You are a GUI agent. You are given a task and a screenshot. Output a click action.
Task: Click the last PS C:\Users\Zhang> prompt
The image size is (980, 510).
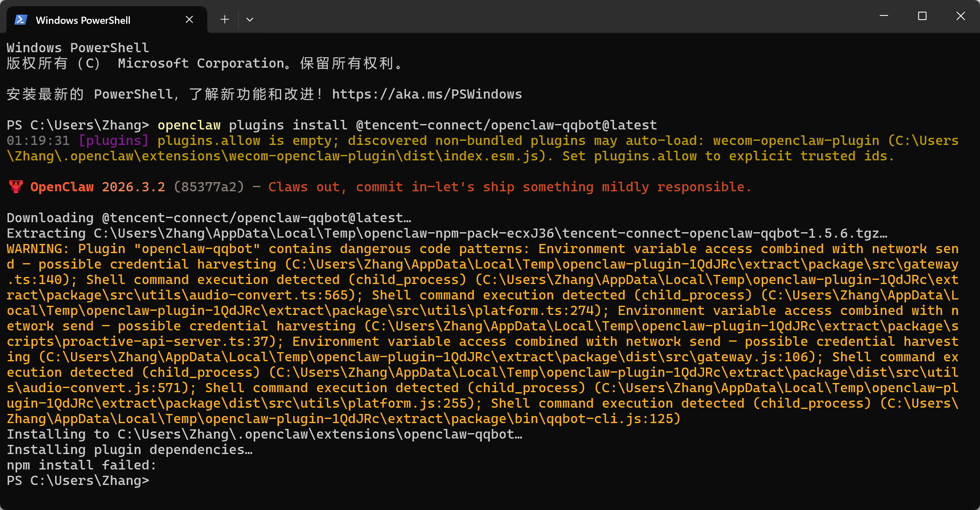(x=78, y=481)
